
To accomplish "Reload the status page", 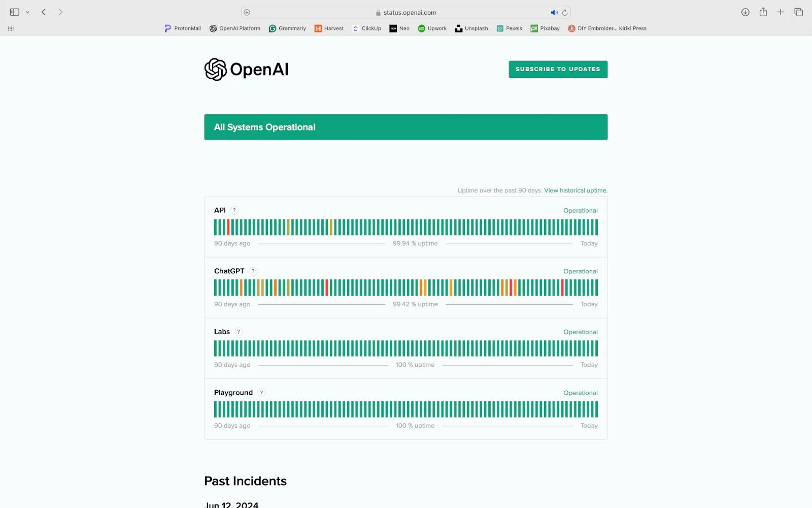I will click(564, 12).
